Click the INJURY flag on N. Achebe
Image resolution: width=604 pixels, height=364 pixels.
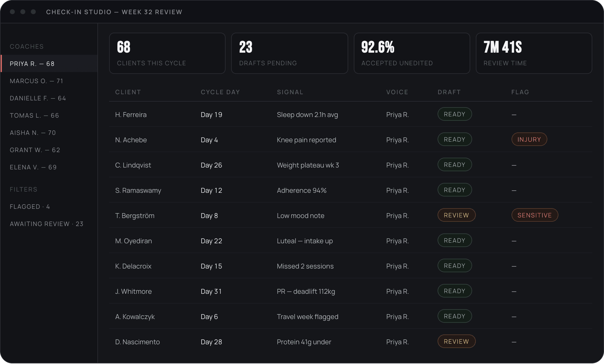coord(529,140)
